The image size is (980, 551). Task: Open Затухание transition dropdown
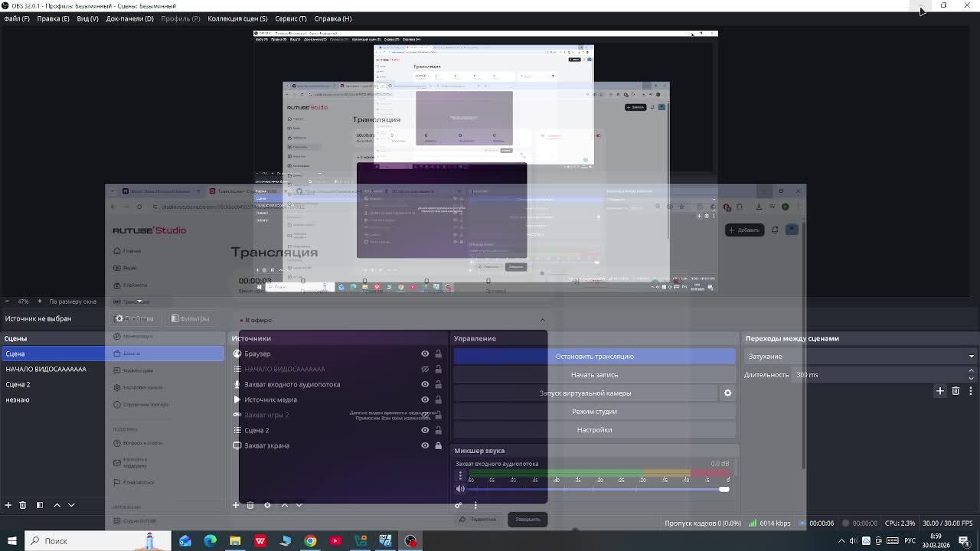861,357
